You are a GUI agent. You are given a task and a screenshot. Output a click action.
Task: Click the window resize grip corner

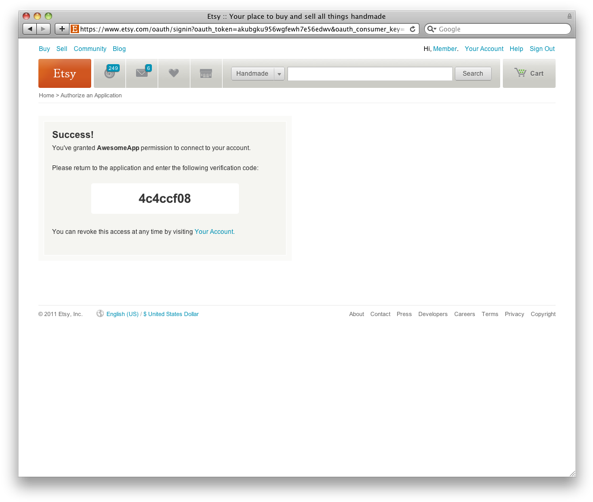tap(573, 474)
